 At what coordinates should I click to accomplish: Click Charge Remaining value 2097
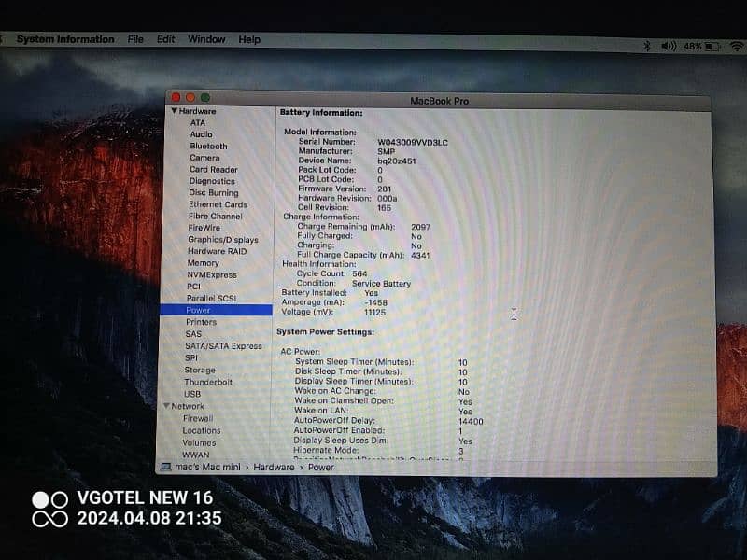click(421, 227)
